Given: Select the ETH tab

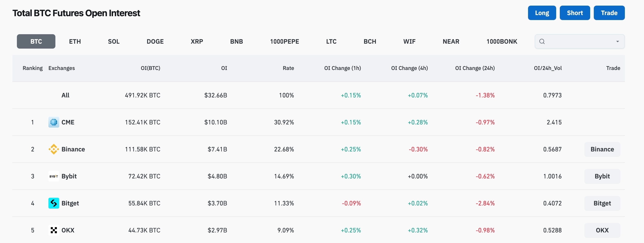Looking at the screenshot, I should [x=75, y=41].
